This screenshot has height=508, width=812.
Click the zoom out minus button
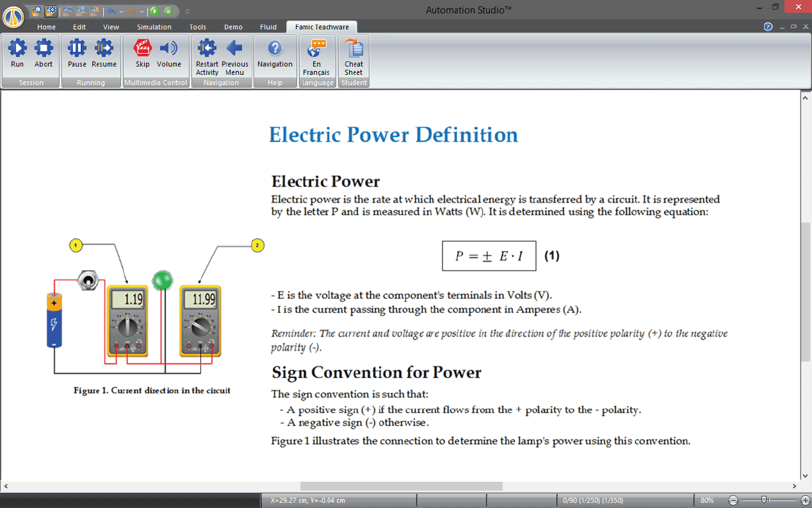click(x=733, y=500)
